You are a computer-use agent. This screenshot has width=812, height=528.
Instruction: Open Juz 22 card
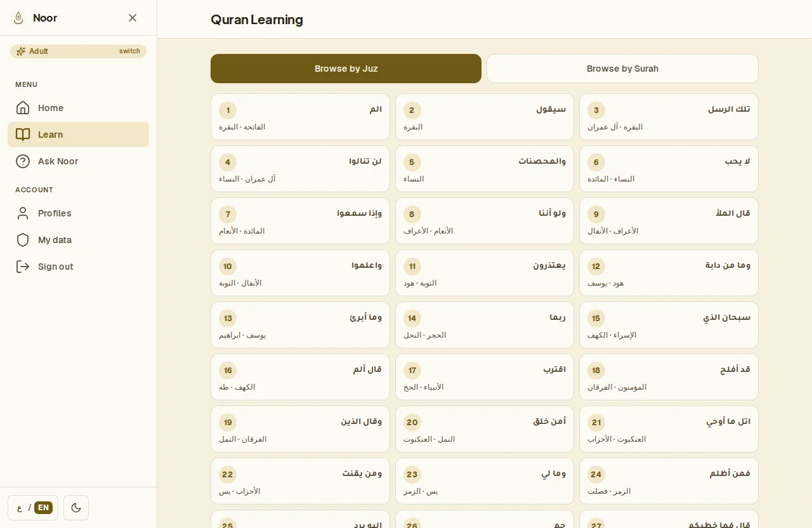300,481
